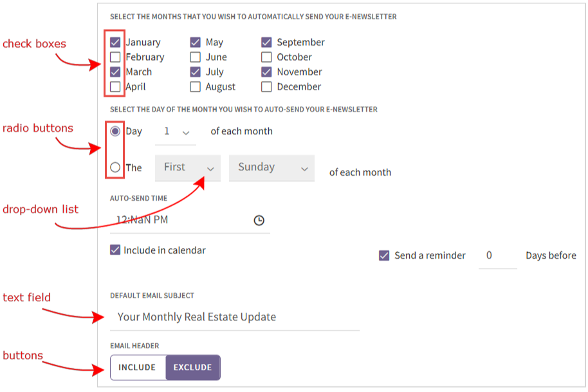Tick the December checkbox
This screenshot has width=588, height=392.
click(x=267, y=87)
